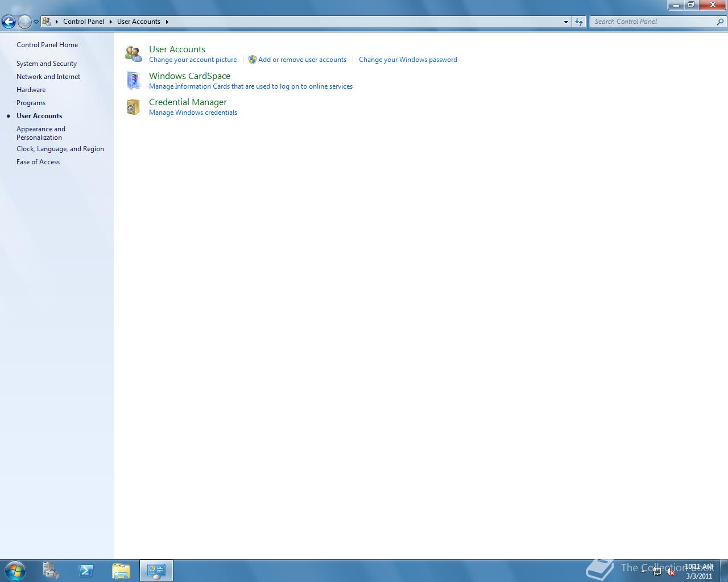Click the User Accounts people icon
This screenshot has width=728, height=582.
[x=134, y=54]
